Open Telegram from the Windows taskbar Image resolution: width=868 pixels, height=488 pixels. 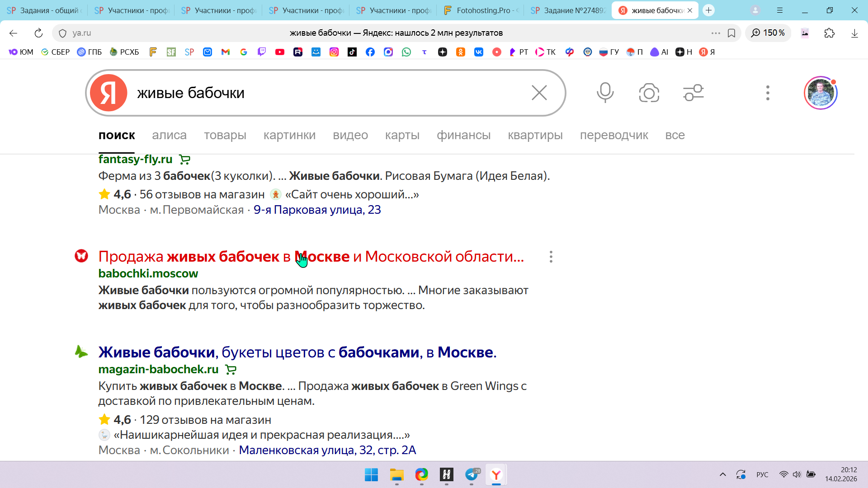pos(472,474)
